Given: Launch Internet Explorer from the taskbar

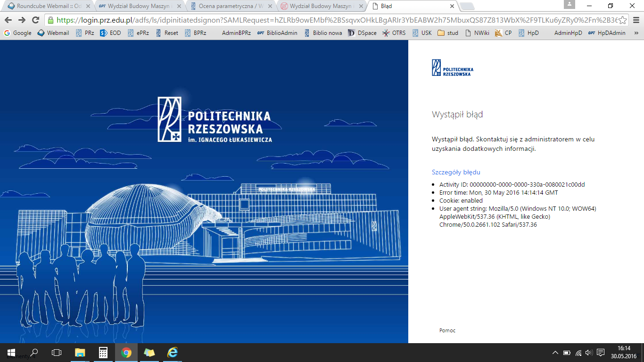Looking at the screenshot, I should point(173,353).
